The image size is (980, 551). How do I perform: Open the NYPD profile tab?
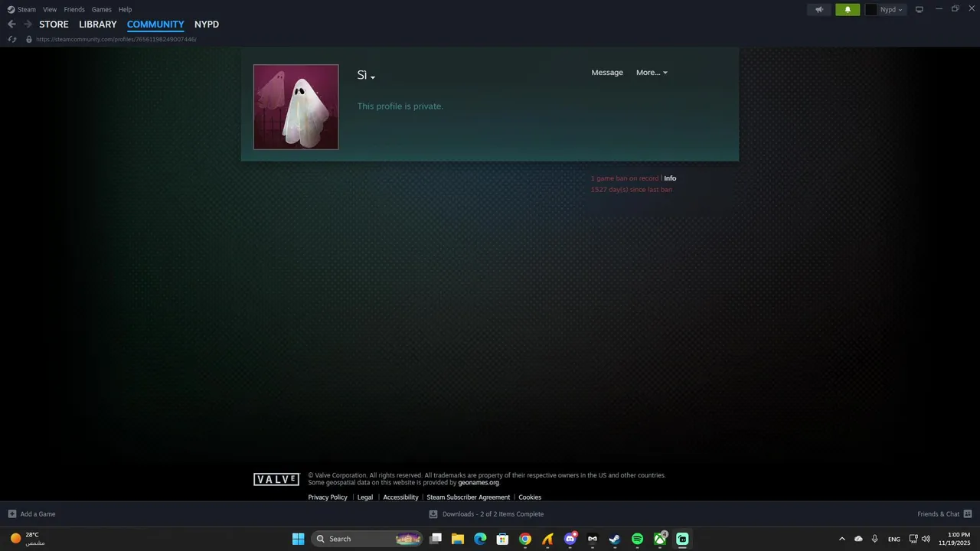(x=207, y=24)
